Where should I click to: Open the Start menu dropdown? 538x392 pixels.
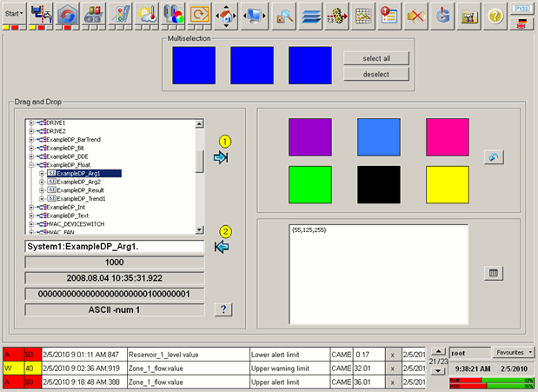point(14,15)
